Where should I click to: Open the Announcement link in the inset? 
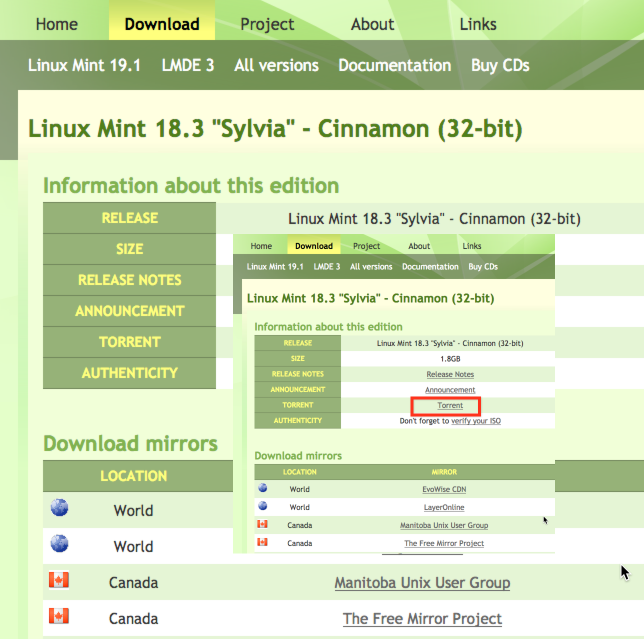point(450,390)
